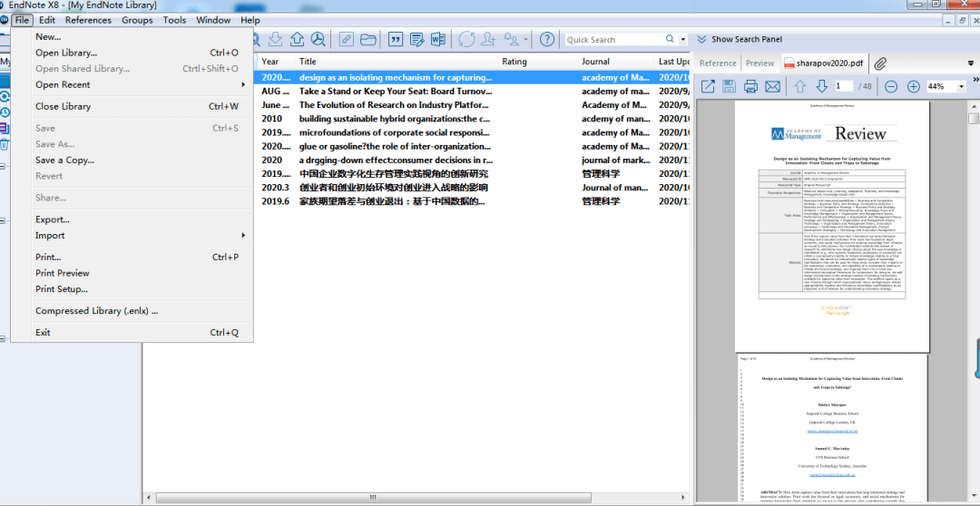Open the Edit menu
The image size is (980, 506).
point(47,20)
